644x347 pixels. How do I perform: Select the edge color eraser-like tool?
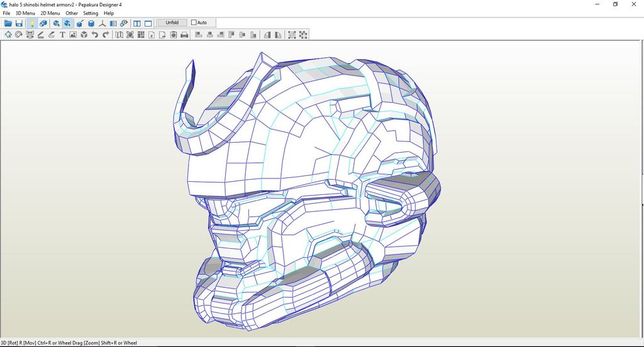[52, 35]
